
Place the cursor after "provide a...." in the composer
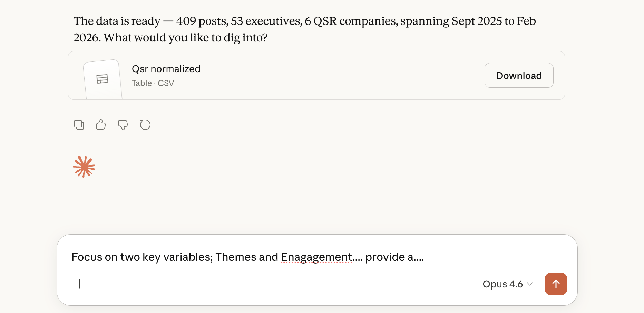point(425,257)
